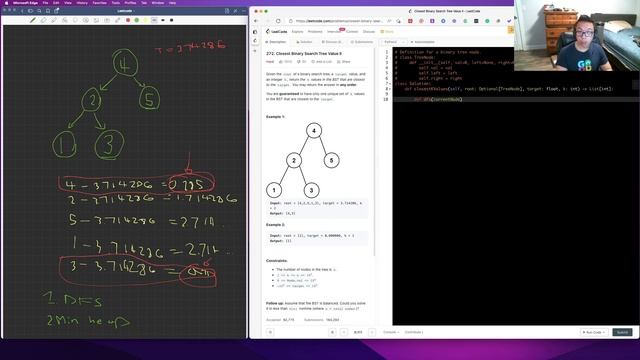Screen dimensions: 640x360
Task: Collapse the code fold arrow at line 8
Action: point(390,89)
